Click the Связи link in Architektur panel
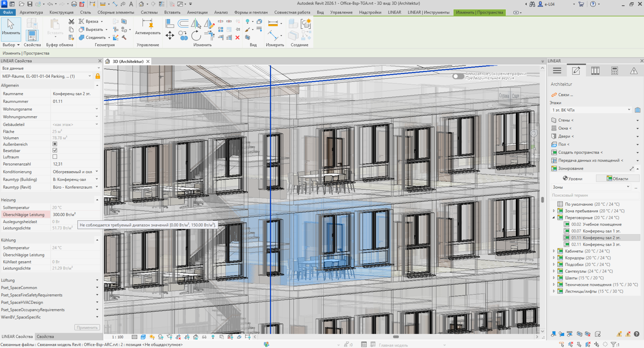 [565, 95]
